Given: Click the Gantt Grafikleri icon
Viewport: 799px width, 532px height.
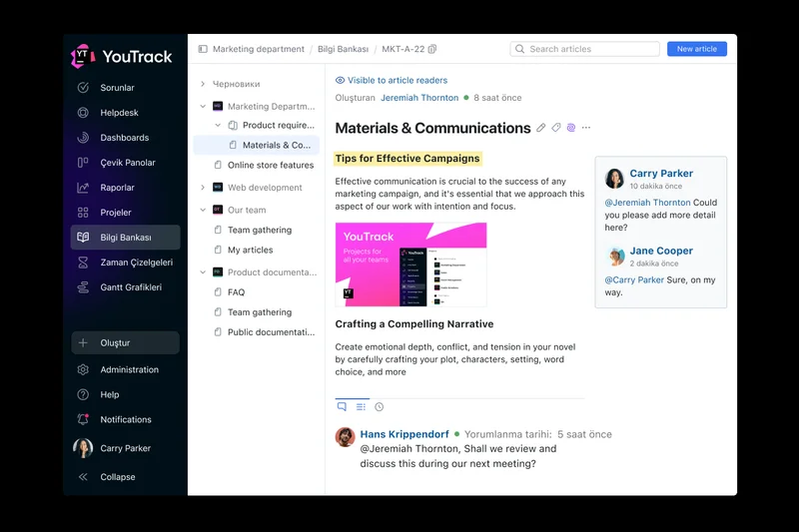Looking at the screenshot, I should click(83, 287).
